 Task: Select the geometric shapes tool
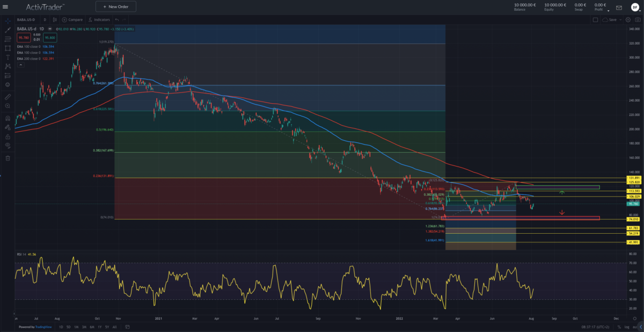8,48
